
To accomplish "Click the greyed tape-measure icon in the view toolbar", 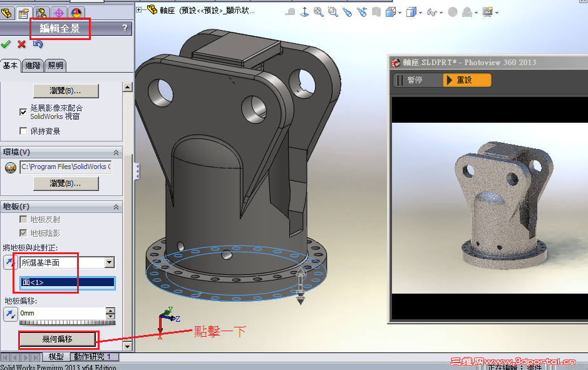I will [291, 13].
